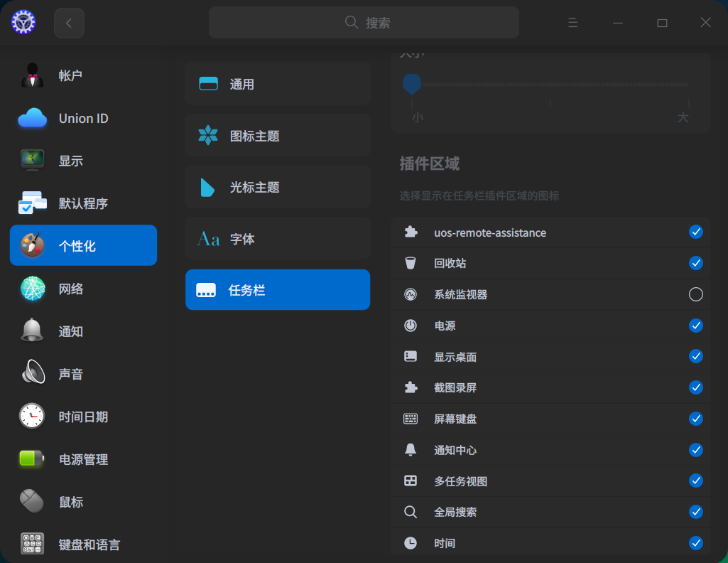Toggle Multitasking View (多任务视图) checkbox

pyautogui.click(x=695, y=481)
